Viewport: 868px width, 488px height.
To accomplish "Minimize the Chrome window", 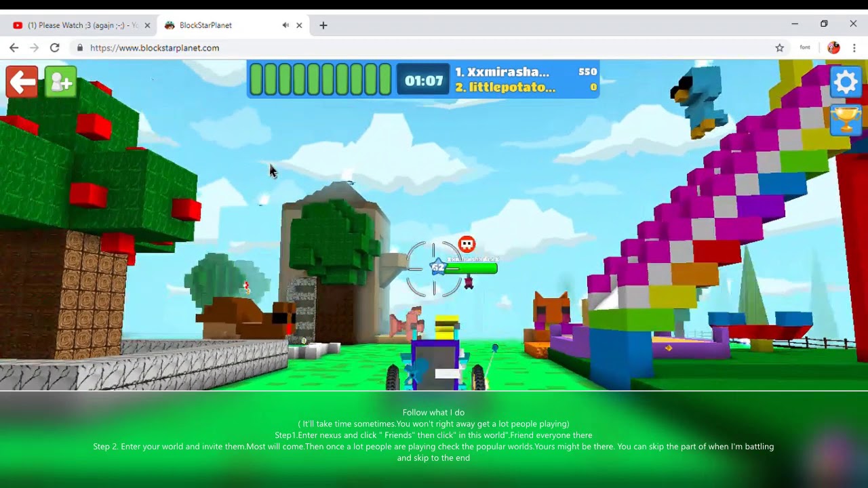I will [x=795, y=24].
